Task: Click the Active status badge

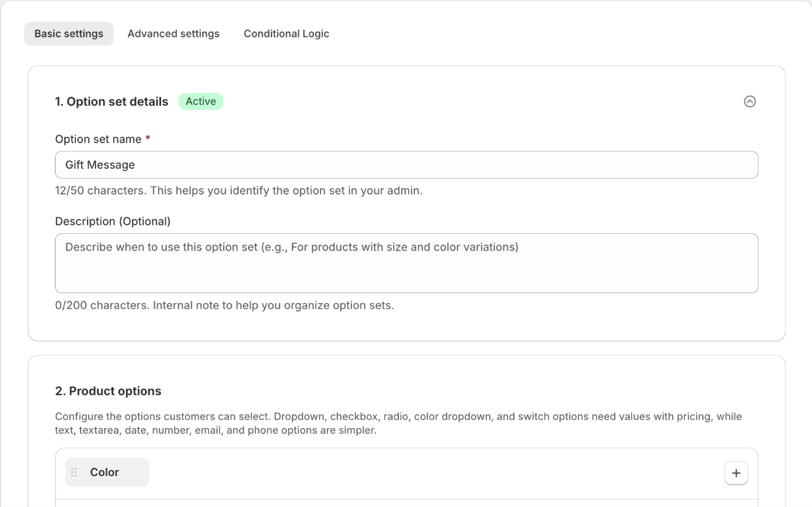Action: (201, 102)
